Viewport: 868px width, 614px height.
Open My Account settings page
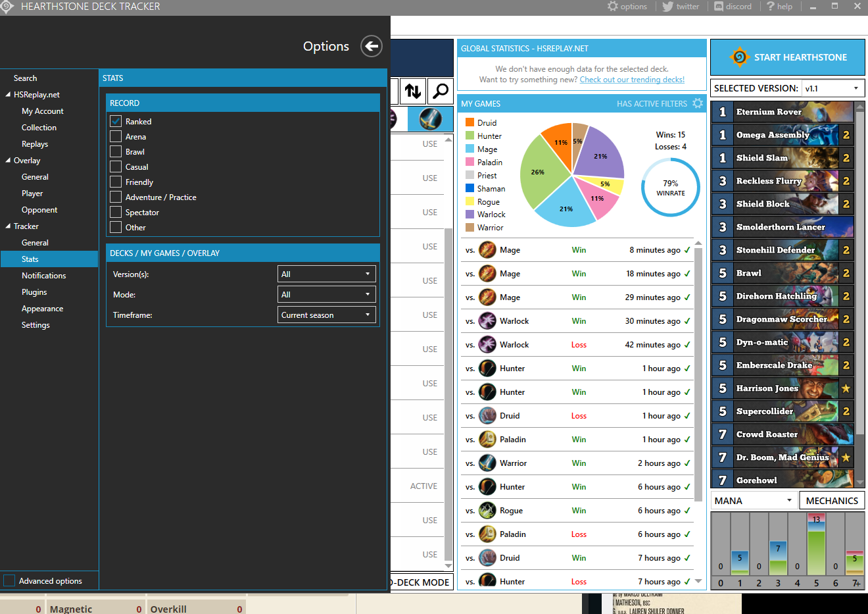43,111
